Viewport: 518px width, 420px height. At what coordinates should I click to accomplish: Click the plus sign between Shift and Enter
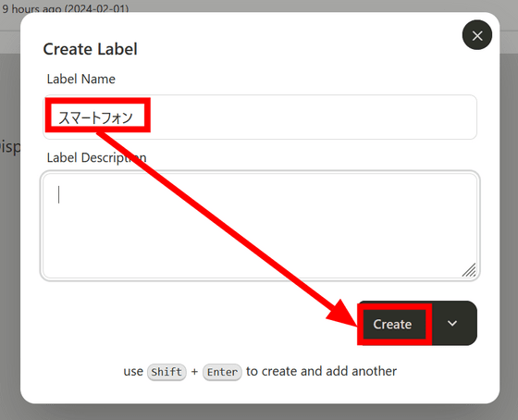[194, 372]
